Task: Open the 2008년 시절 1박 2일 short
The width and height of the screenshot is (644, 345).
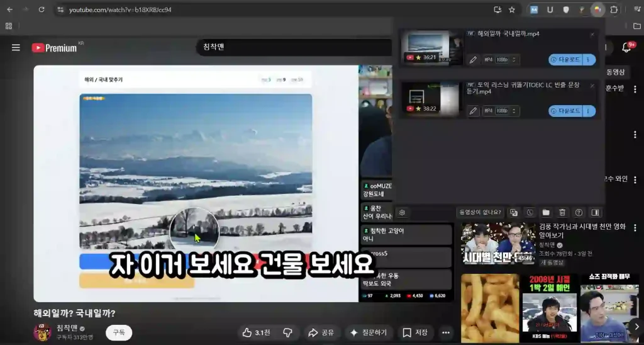Action: point(550,308)
